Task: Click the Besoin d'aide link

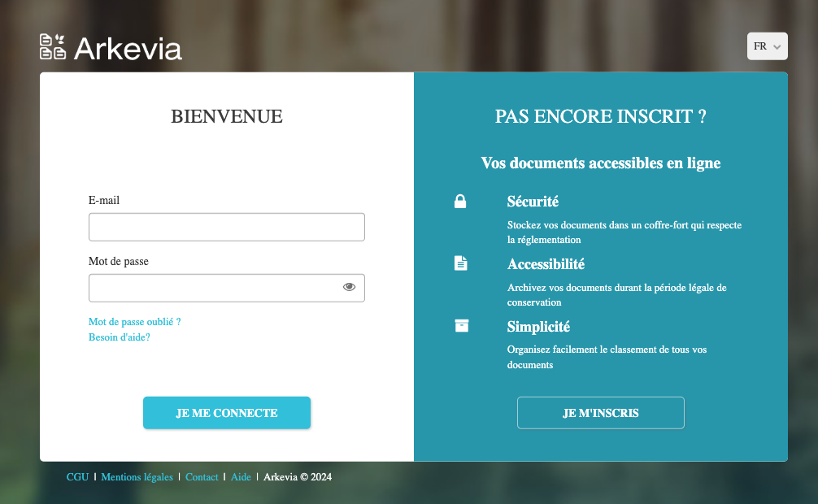Action: coord(119,337)
